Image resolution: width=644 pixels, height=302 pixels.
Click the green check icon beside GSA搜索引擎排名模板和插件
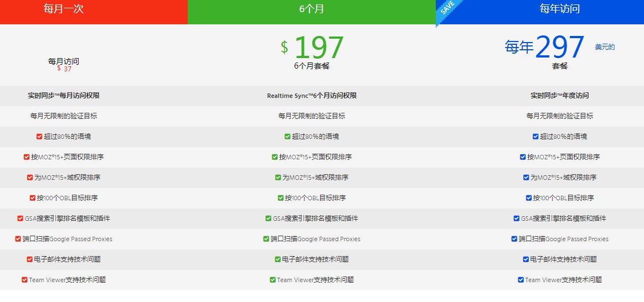coord(268,218)
